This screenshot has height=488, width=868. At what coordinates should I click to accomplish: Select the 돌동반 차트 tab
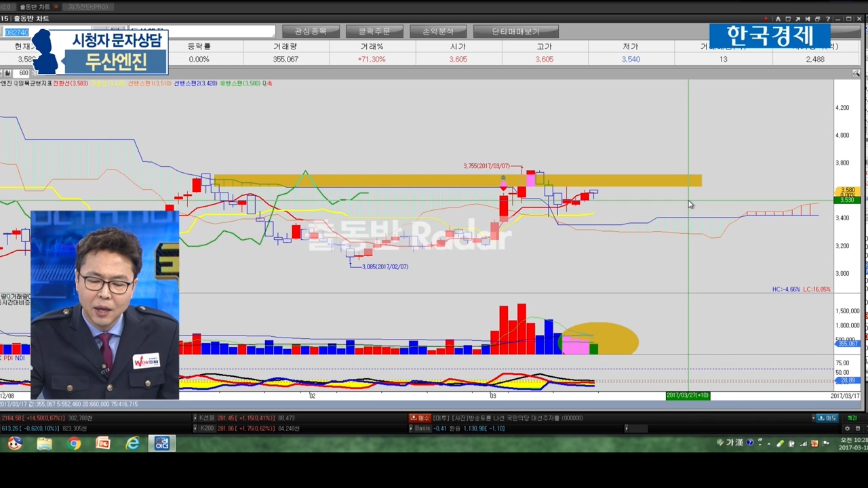34,7
